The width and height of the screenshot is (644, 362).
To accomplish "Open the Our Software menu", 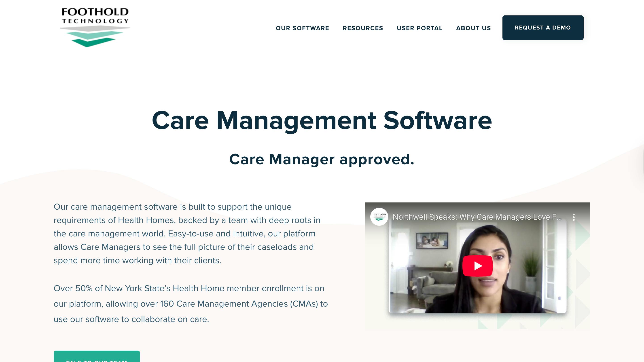I will (x=302, y=28).
